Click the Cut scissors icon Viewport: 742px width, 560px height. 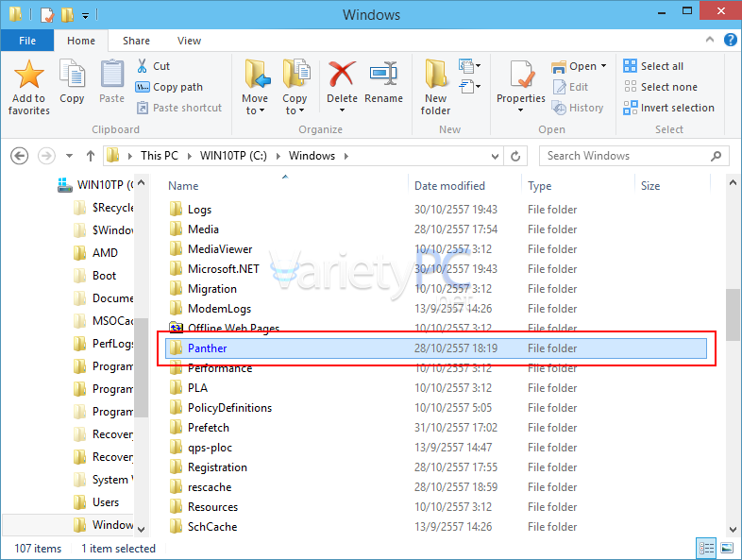pyautogui.click(x=142, y=66)
